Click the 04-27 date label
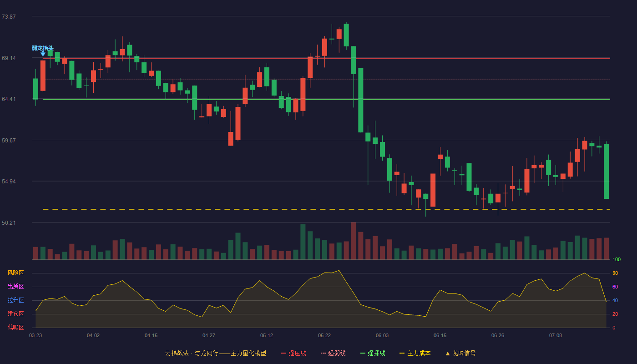 pos(209,335)
